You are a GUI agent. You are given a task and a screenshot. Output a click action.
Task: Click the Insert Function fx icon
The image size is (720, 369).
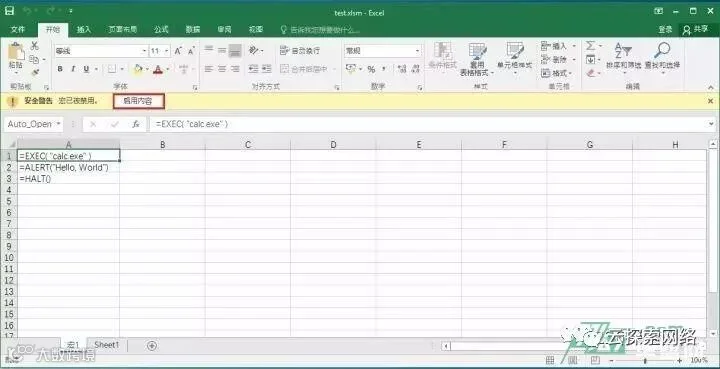(x=136, y=124)
